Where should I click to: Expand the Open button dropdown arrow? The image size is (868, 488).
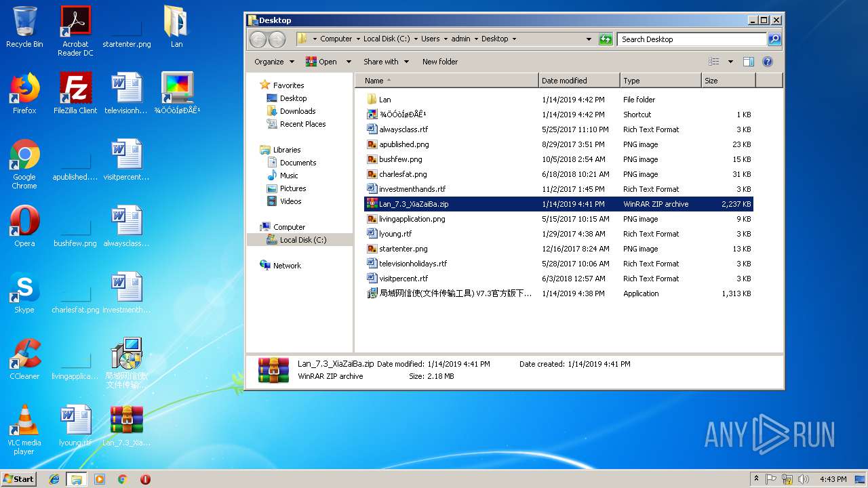349,62
